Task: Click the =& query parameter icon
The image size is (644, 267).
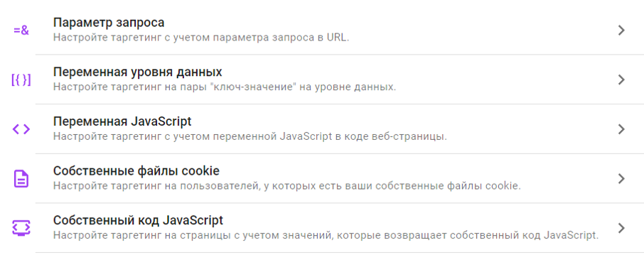Action: (x=21, y=31)
